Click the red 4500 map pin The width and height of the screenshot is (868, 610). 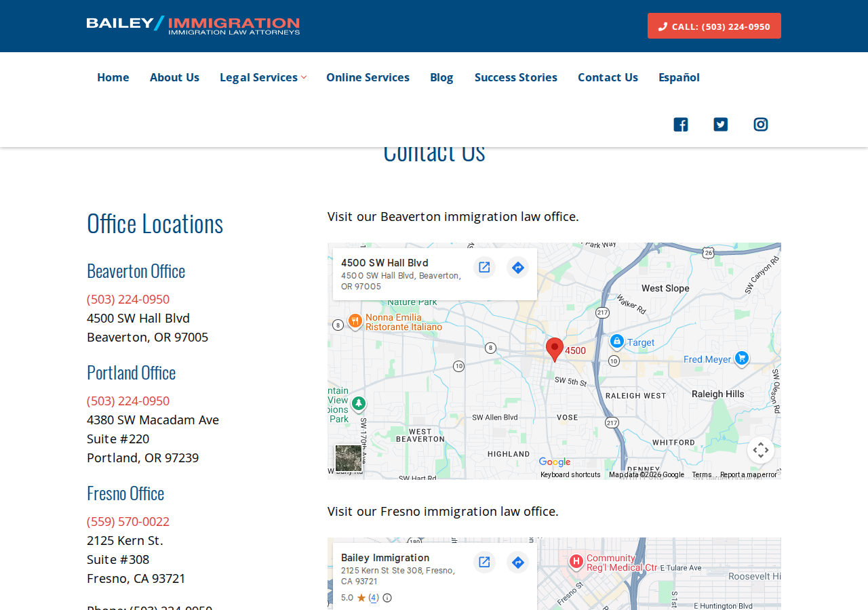[x=555, y=350]
